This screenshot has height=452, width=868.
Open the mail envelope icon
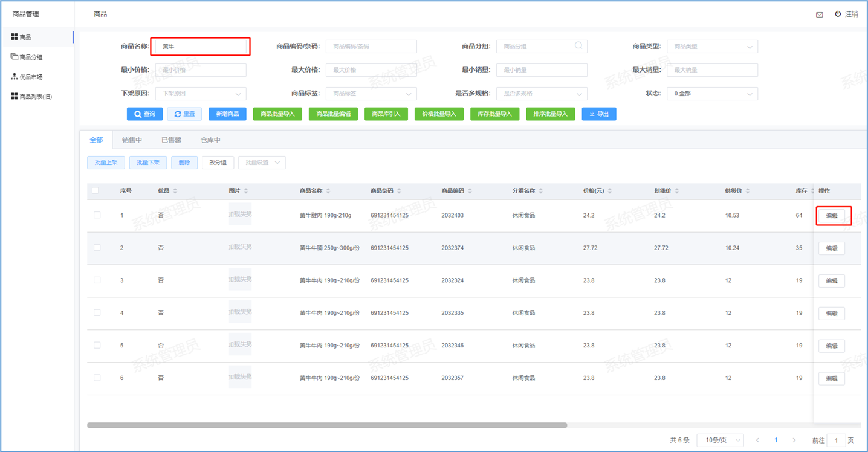click(819, 15)
